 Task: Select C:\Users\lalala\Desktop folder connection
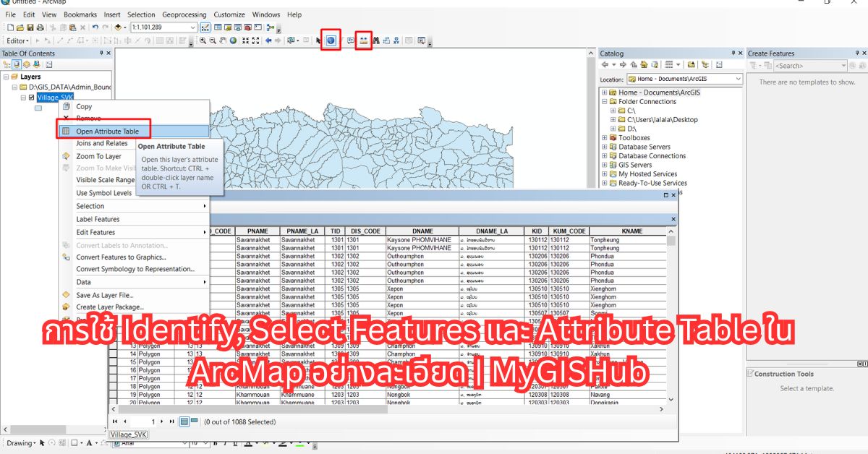coord(662,119)
